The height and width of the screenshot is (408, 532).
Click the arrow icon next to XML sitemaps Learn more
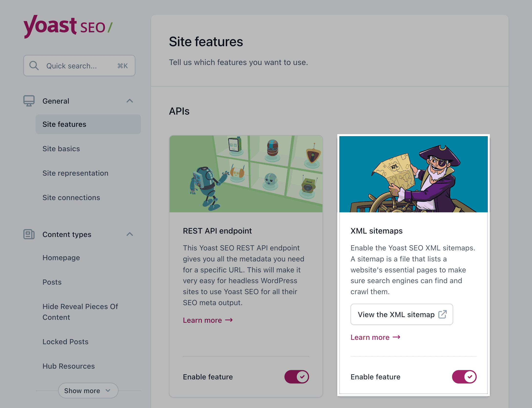coord(396,337)
